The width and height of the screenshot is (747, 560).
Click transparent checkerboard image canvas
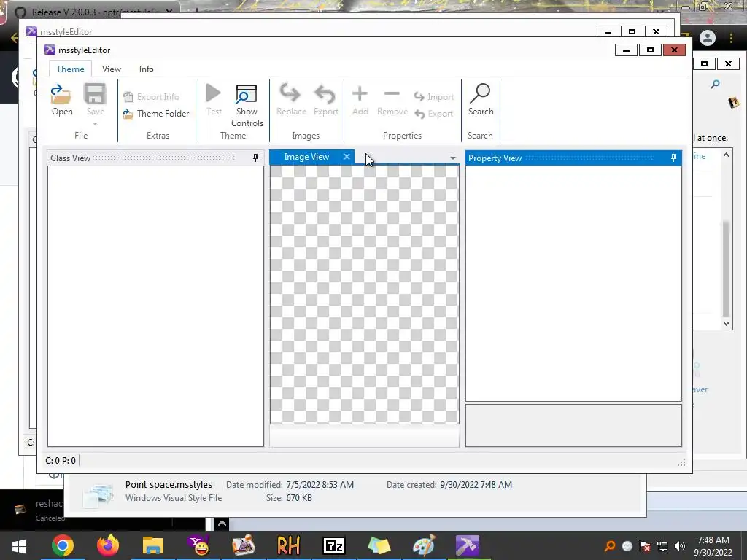(365, 294)
